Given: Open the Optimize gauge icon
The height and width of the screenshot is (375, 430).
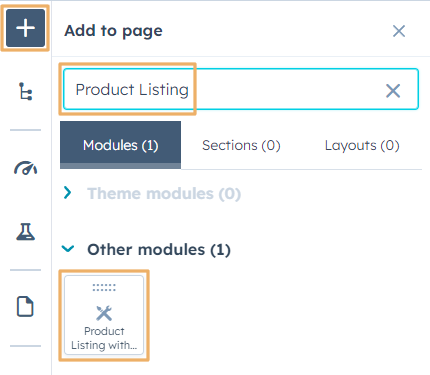Looking at the screenshot, I should (x=25, y=168).
